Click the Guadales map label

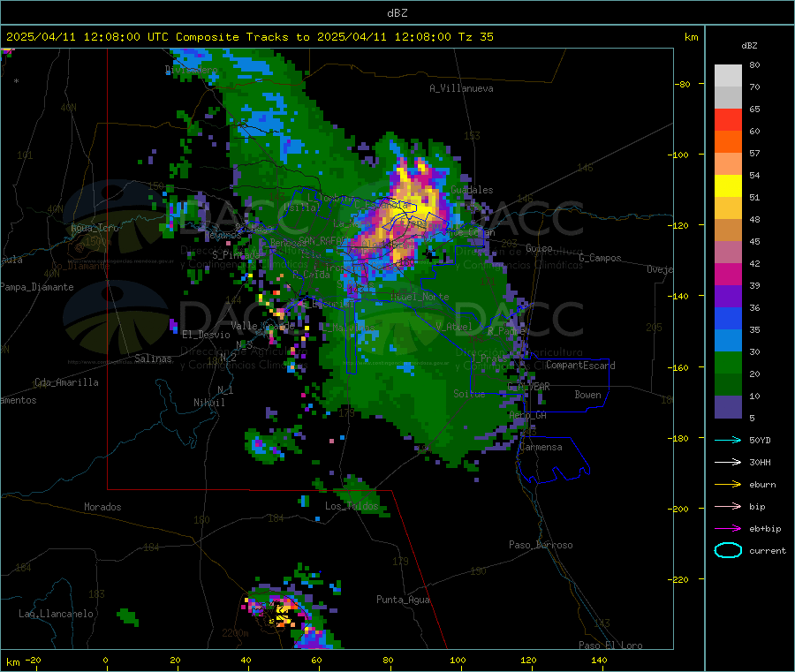click(x=472, y=190)
